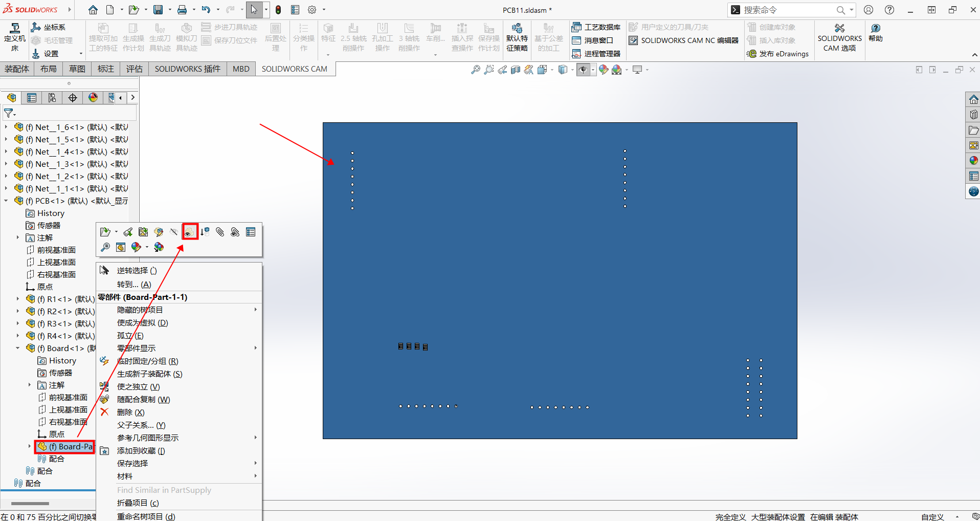Click the 搜索命令 search field
Viewport: 980px width, 521px height.
[785, 10]
